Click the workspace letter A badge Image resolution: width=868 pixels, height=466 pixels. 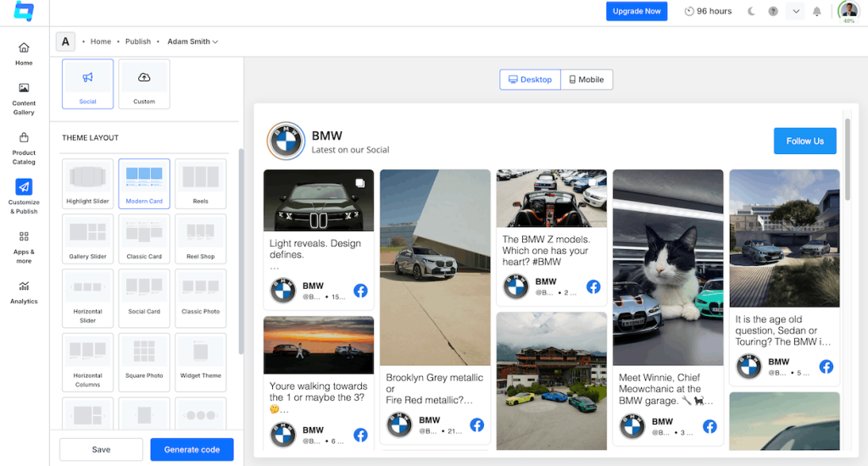coord(65,42)
